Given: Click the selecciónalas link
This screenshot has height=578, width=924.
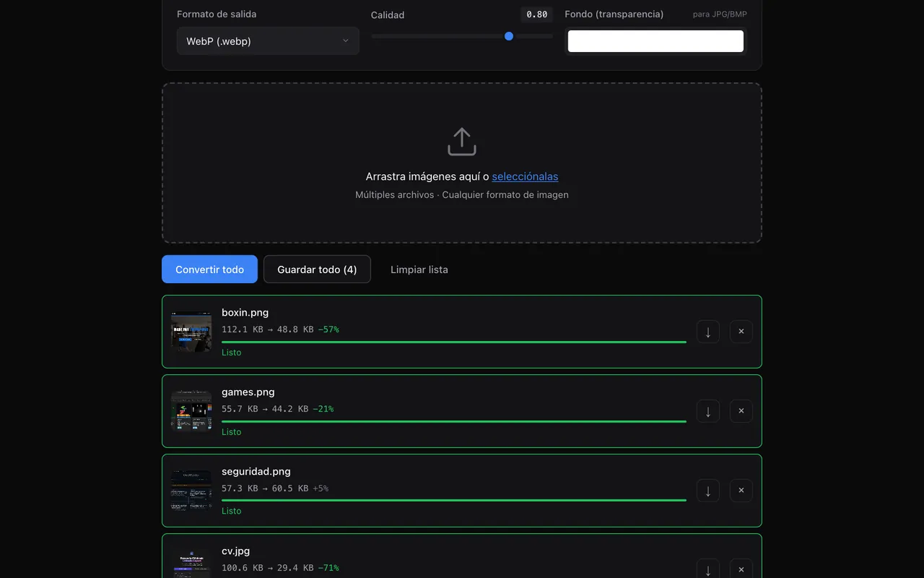Looking at the screenshot, I should [525, 176].
